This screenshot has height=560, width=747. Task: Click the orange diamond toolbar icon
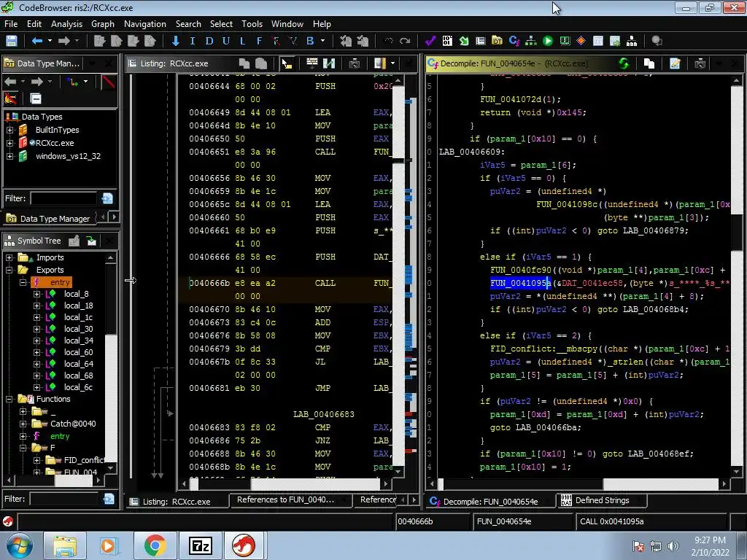[581, 41]
